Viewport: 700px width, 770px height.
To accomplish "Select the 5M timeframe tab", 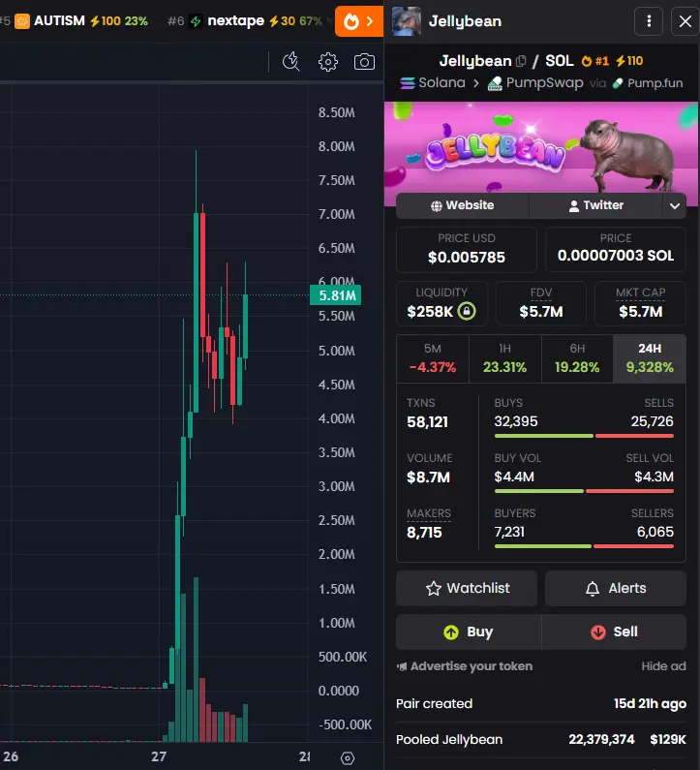I will coord(433,358).
